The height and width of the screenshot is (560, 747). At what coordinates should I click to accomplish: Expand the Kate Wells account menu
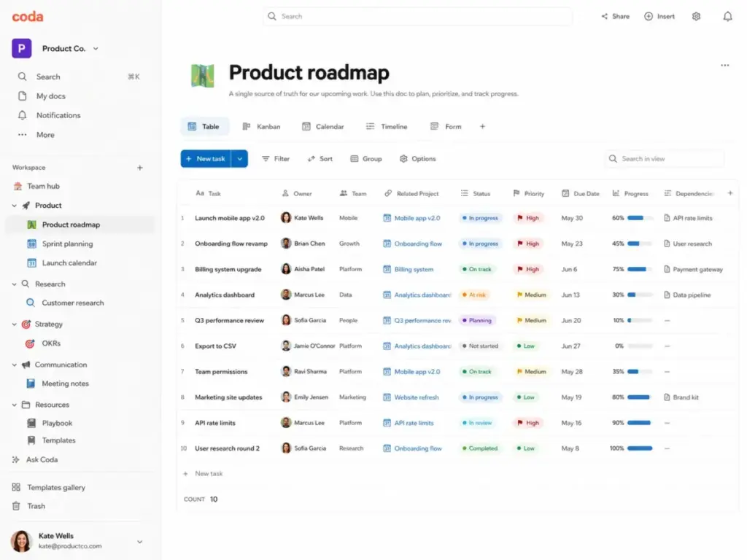(x=139, y=542)
